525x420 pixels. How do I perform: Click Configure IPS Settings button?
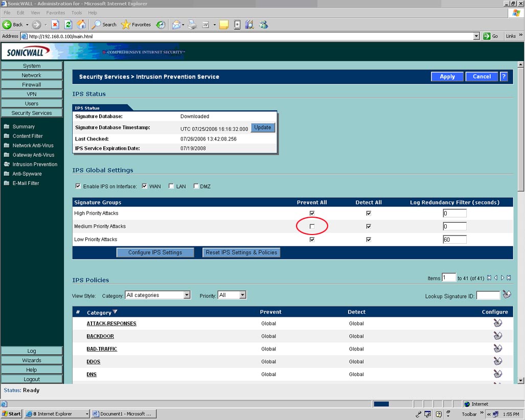[x=155, y=253]
